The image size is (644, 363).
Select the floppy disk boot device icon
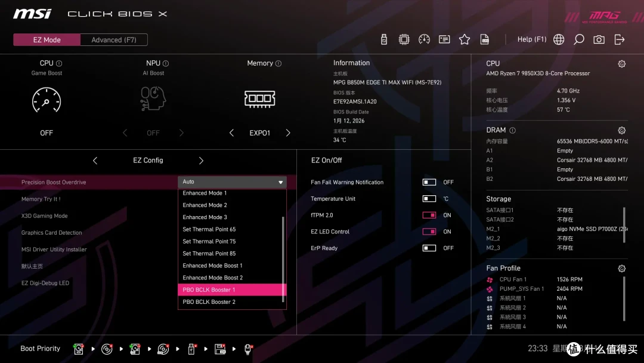[x=219, y=349]
